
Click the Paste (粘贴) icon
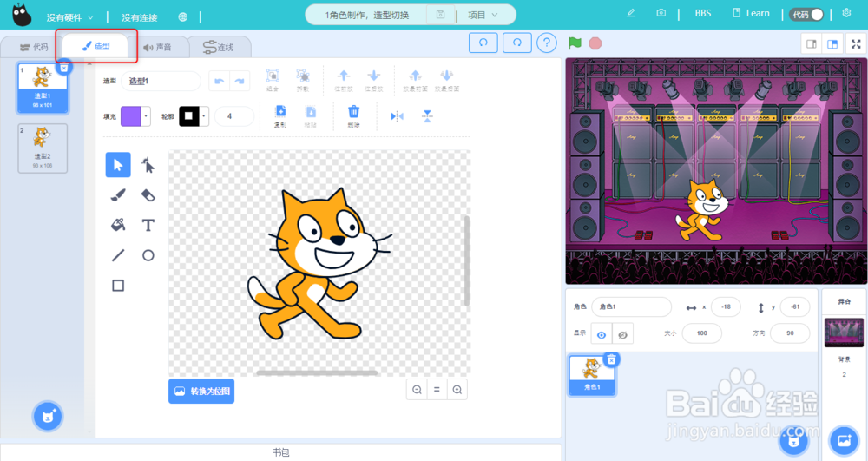[x=311, y=116]
